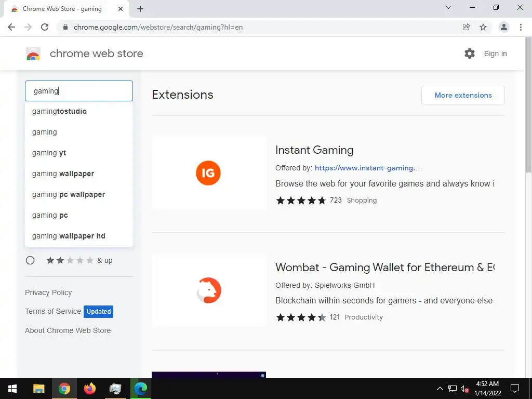Click Shopping category for Instant Gaming
532x399 pixels.
tap(362, 201)
